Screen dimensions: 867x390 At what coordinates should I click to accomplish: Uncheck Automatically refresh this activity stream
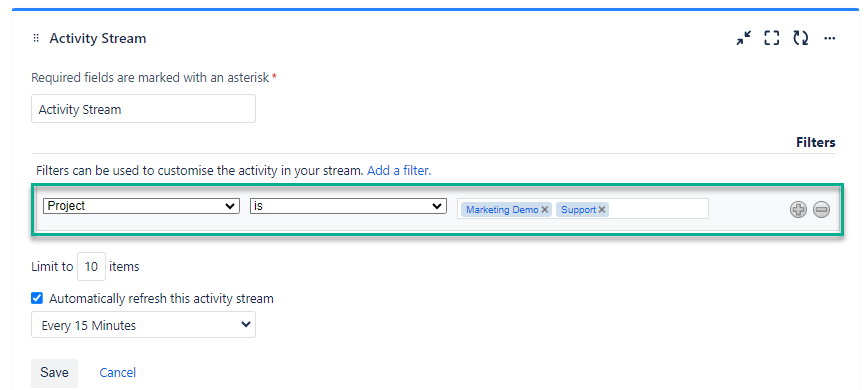[36, 299]
